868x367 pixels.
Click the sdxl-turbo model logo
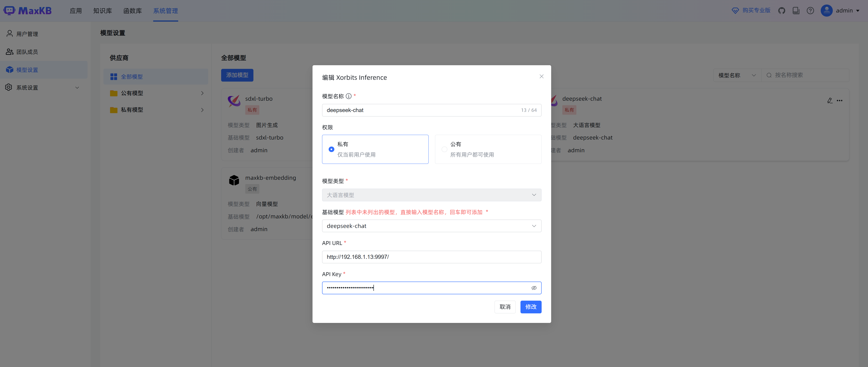[x=234, y=101]
